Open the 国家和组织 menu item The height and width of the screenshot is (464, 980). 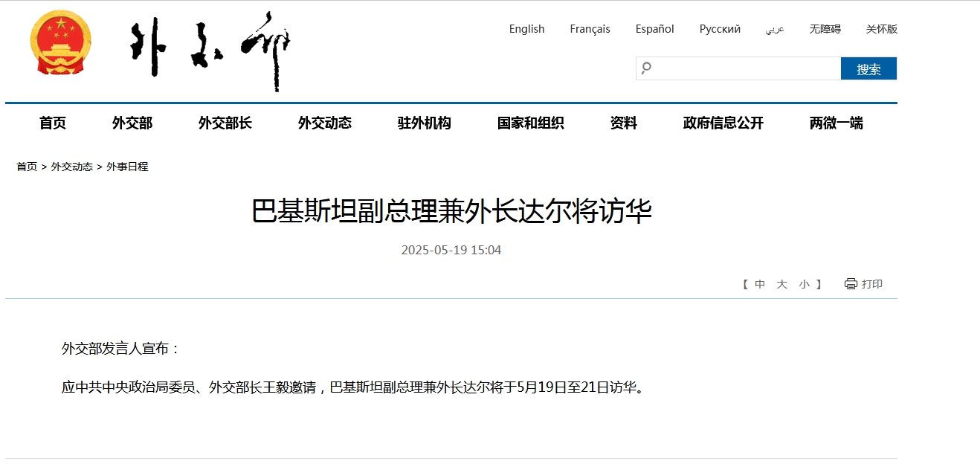point(530,123)
